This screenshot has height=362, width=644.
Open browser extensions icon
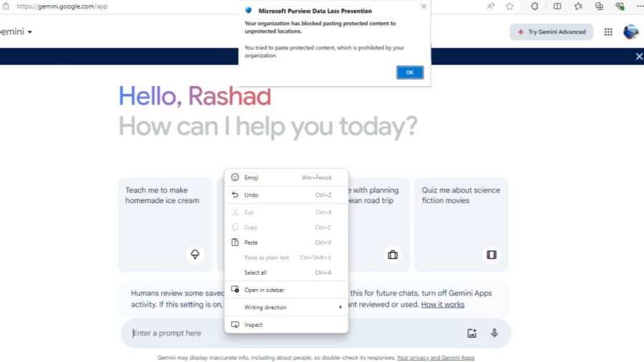pyautogui.click(x=535, y=6)
